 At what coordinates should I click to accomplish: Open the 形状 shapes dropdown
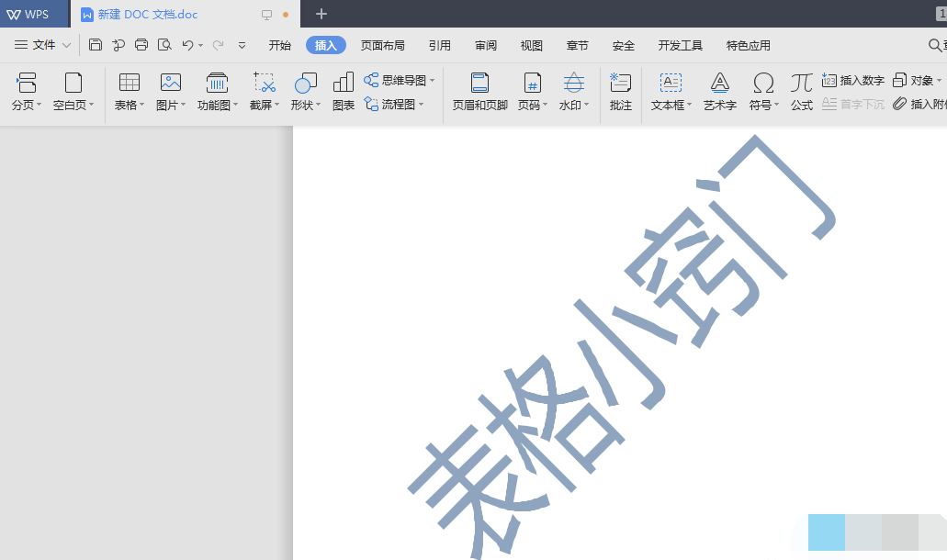click(319, 106)
